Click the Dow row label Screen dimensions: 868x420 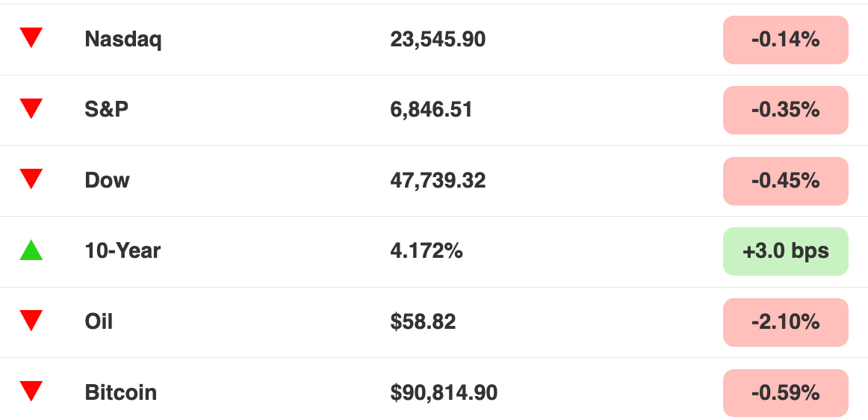coord(107,180)
